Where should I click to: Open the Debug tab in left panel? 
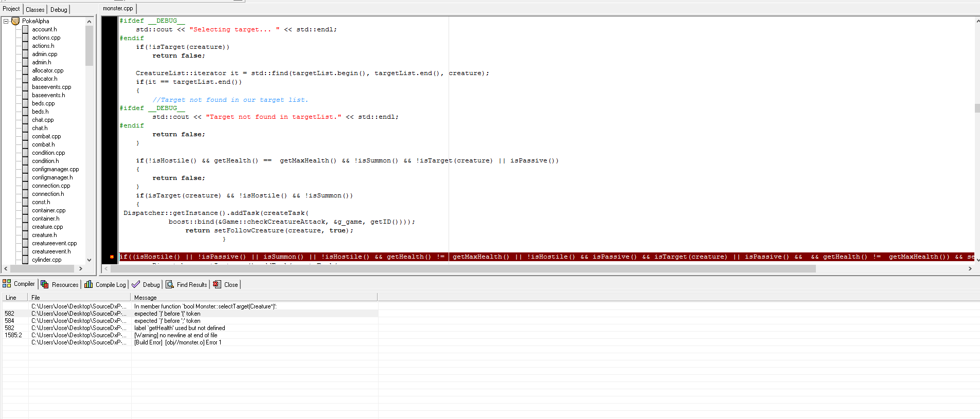coord(59,9)
